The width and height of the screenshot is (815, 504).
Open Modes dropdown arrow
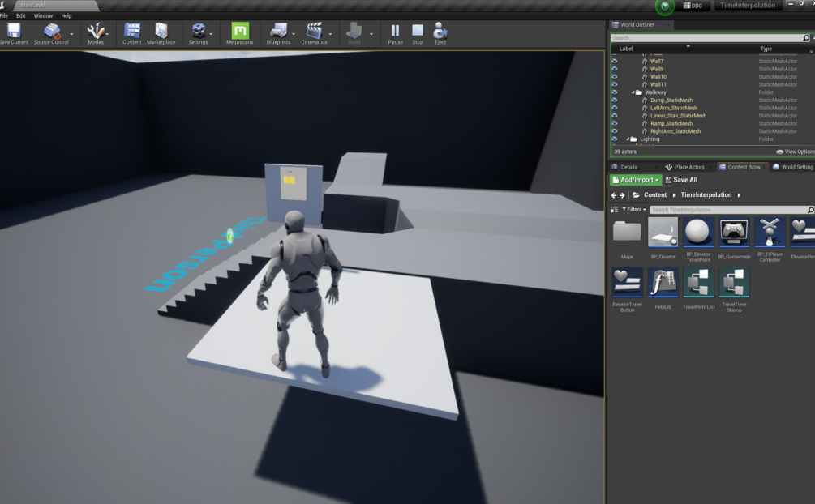click(108, 34)
